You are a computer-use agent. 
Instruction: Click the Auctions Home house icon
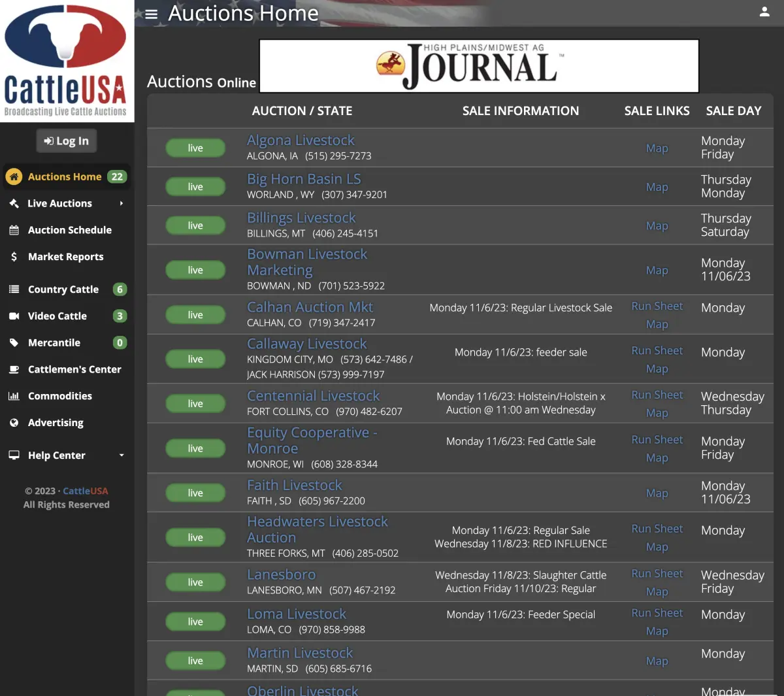tap(14, 176)
